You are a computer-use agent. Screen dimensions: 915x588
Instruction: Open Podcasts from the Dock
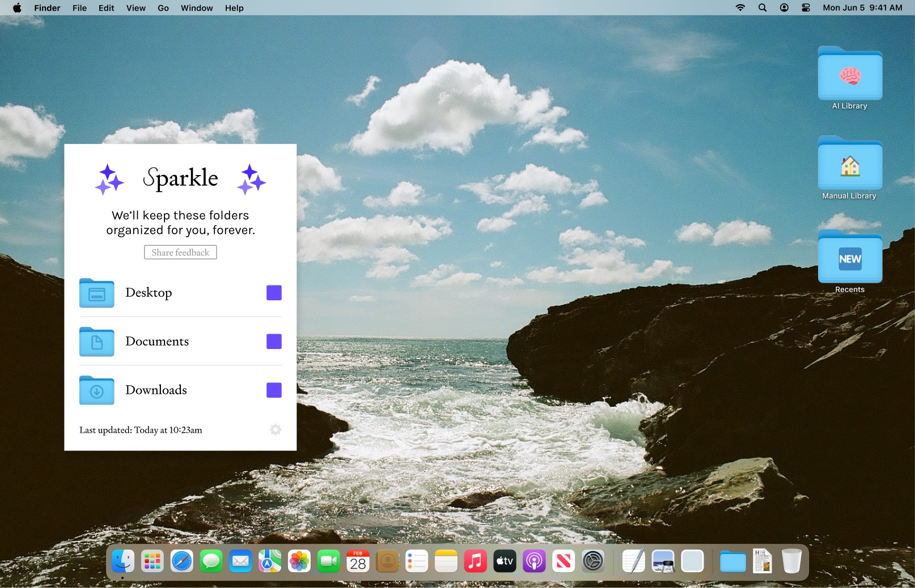(x=534, y=561)
